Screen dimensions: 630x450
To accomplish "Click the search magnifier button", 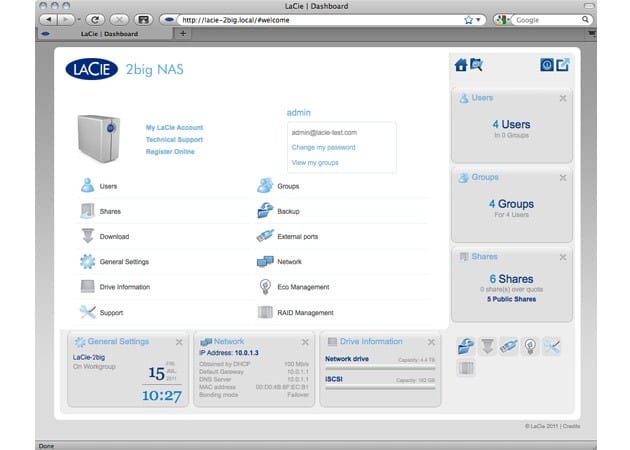I will tap(585, 19).
